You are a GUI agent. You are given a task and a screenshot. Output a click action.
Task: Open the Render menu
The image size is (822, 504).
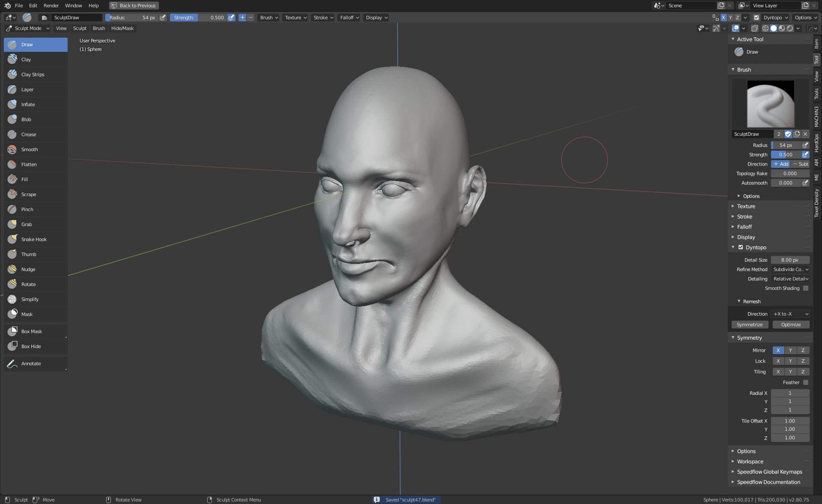[x=51, y=6]
